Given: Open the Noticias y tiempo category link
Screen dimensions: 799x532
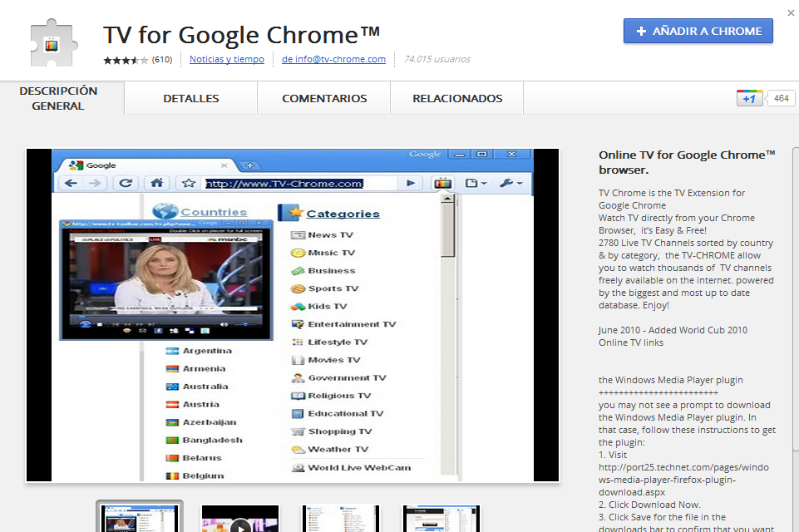Looking at the screenshot, I should coord(227,59).
